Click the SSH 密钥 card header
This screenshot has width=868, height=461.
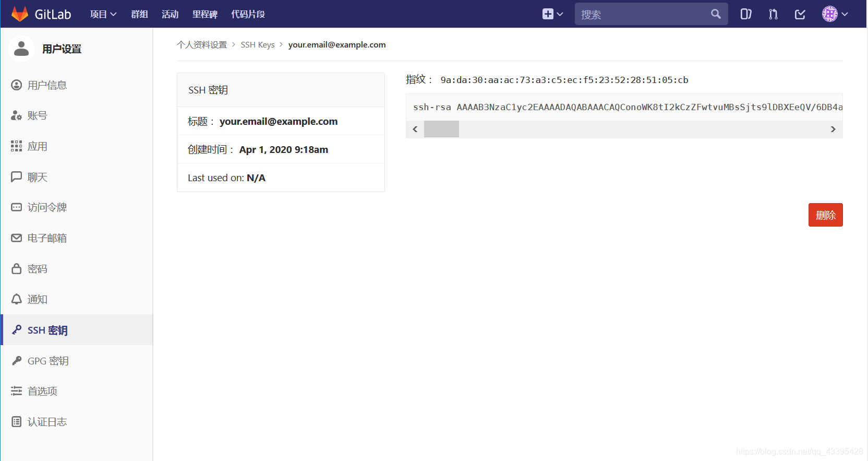(x=281, y=90)
